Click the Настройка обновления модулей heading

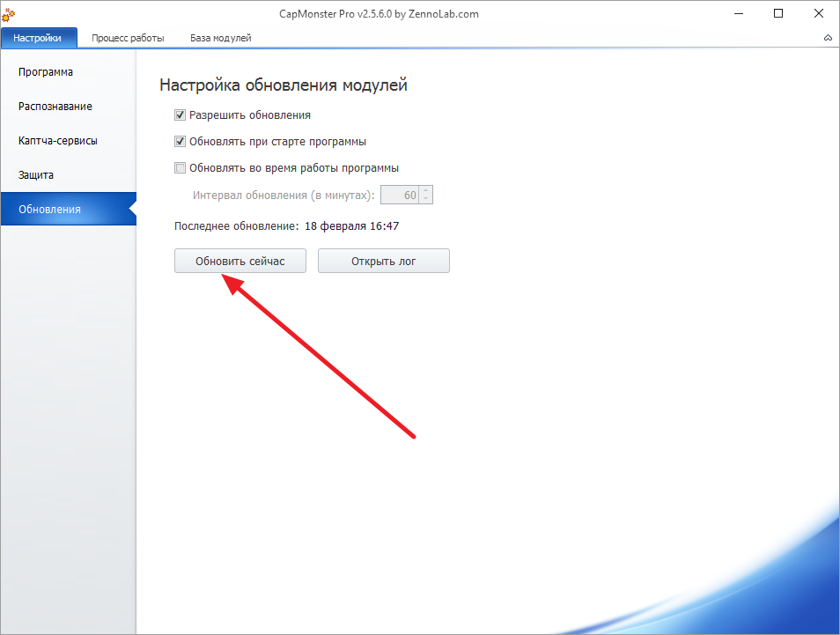(284, 85)
